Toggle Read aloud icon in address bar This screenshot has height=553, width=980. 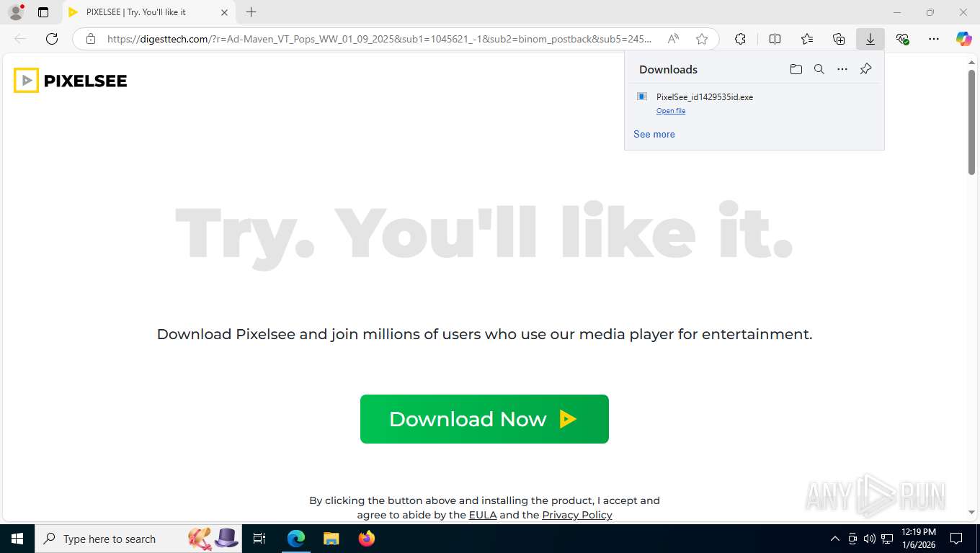673,39
